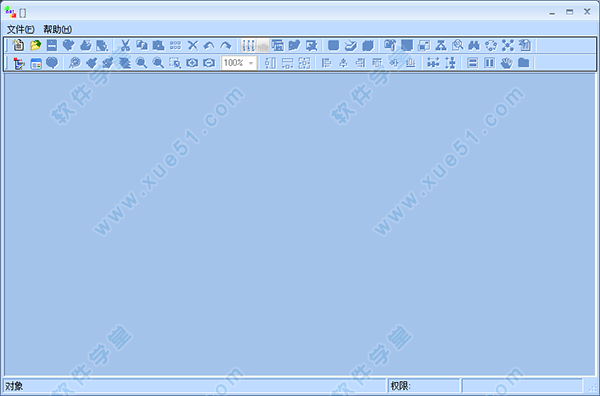Toggle the vertical sliders grid icon
Image resolution: width=600 pixels, height=396 pixels.
[248, 45]
